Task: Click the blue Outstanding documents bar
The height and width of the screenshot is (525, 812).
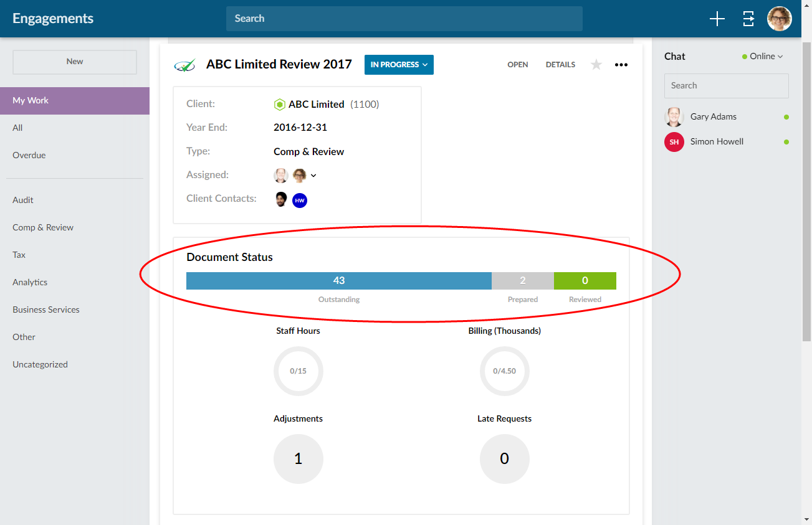Action: 338,281
